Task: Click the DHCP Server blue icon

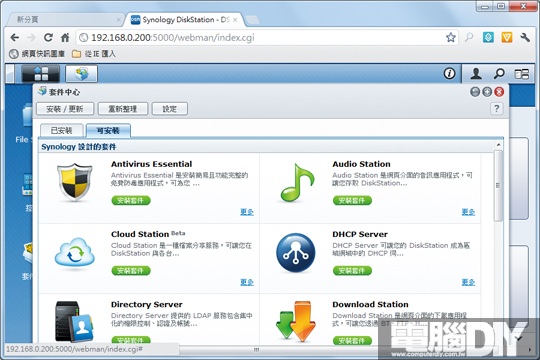Action: (295, 253)
